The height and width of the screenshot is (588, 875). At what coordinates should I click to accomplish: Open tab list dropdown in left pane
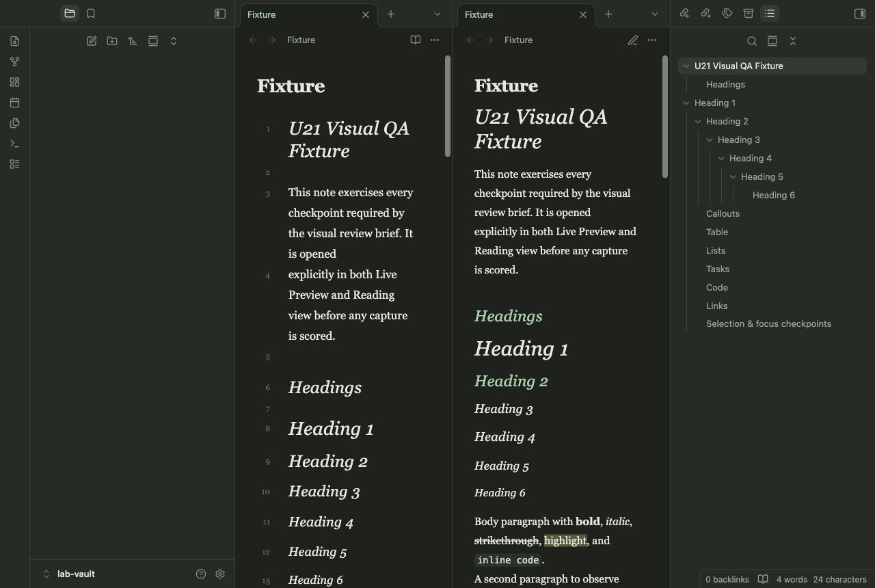tap(437, 14)
